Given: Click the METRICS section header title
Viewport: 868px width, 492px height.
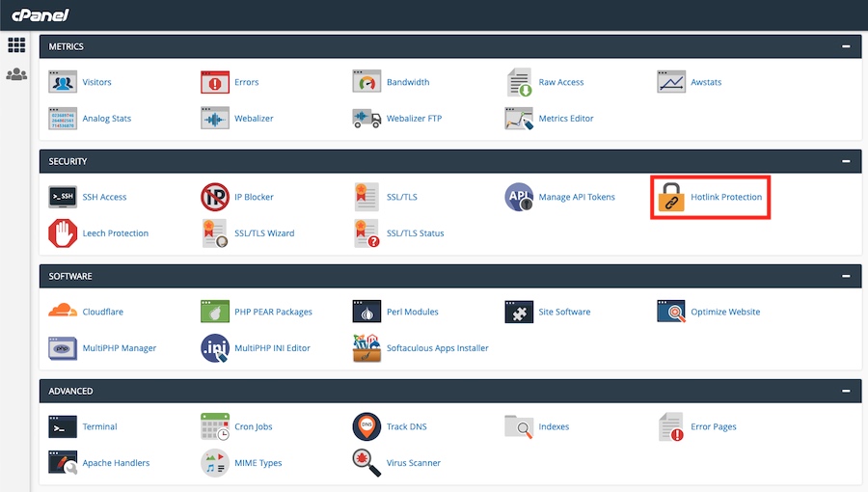Looking at the screenshot, I should pos(66,46).
